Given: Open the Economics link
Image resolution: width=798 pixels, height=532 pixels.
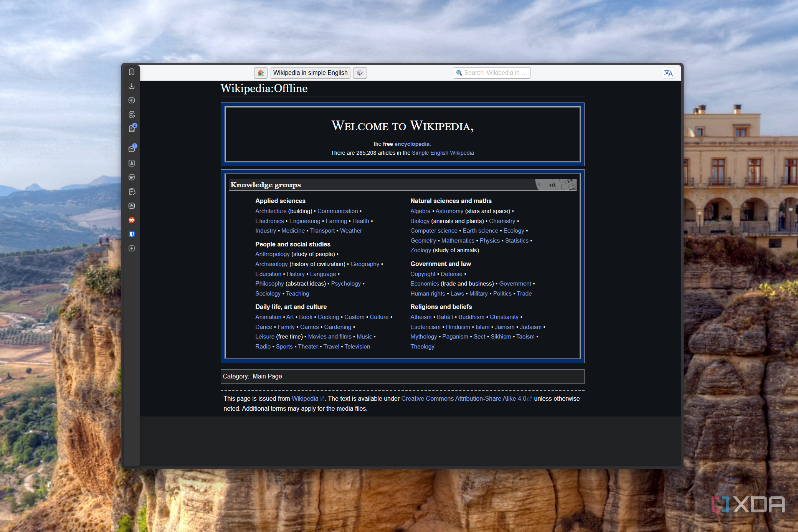Looking at the screenshot, I should pyautogui.click(x=425, y=284).
